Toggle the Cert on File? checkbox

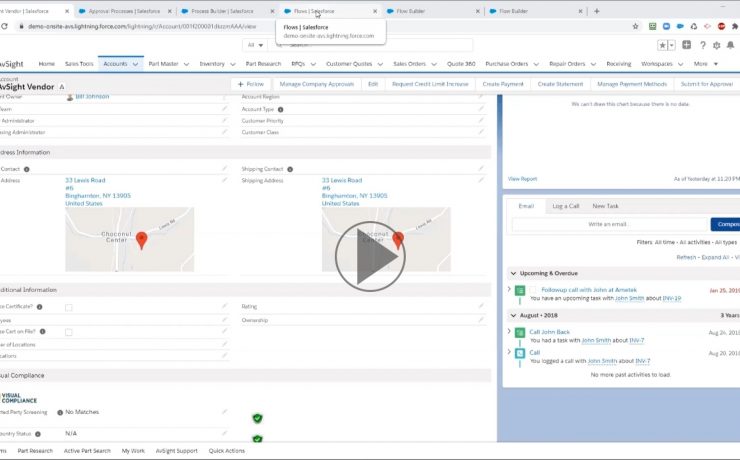click(69, 332)
